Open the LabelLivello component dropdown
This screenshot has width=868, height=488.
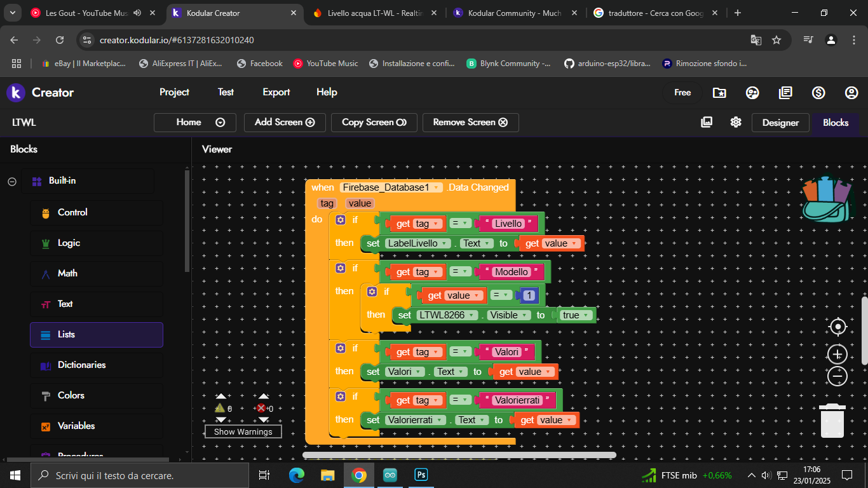point(418,243)
